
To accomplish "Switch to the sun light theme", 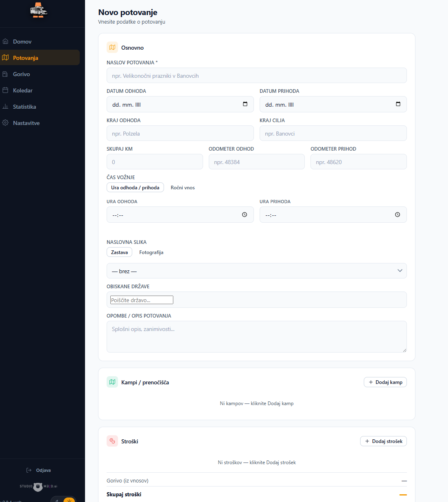I will [69, 500].
